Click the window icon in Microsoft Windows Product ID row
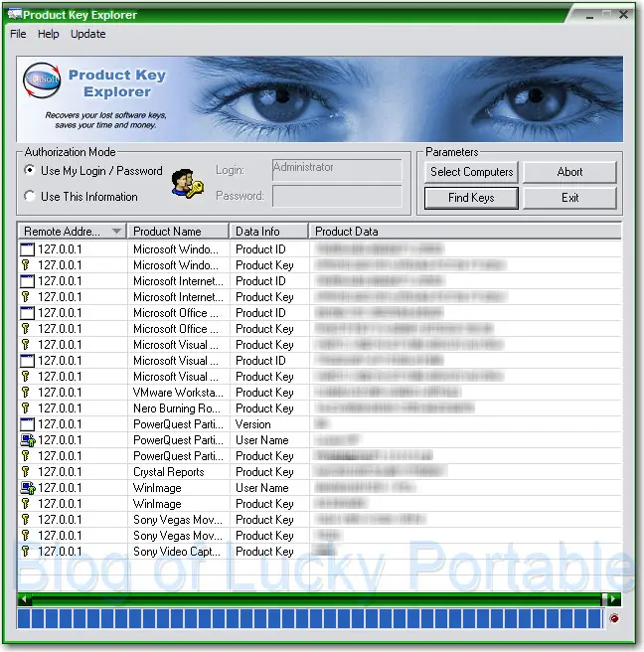Viewport: 644px width, 652px height. (27, 249)
